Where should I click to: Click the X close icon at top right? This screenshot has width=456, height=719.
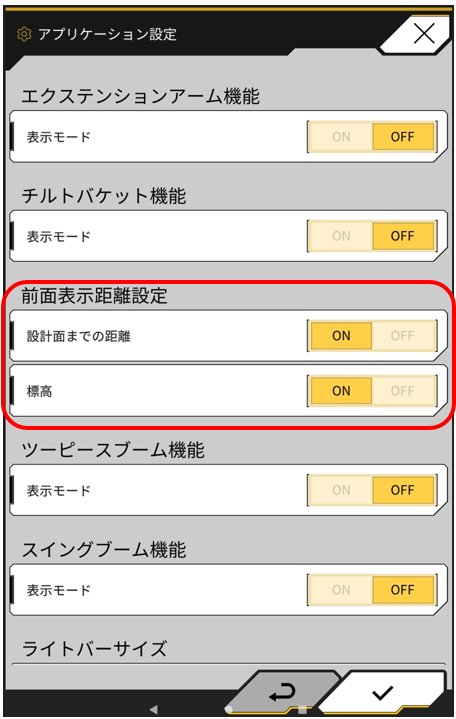coord(424,33)
